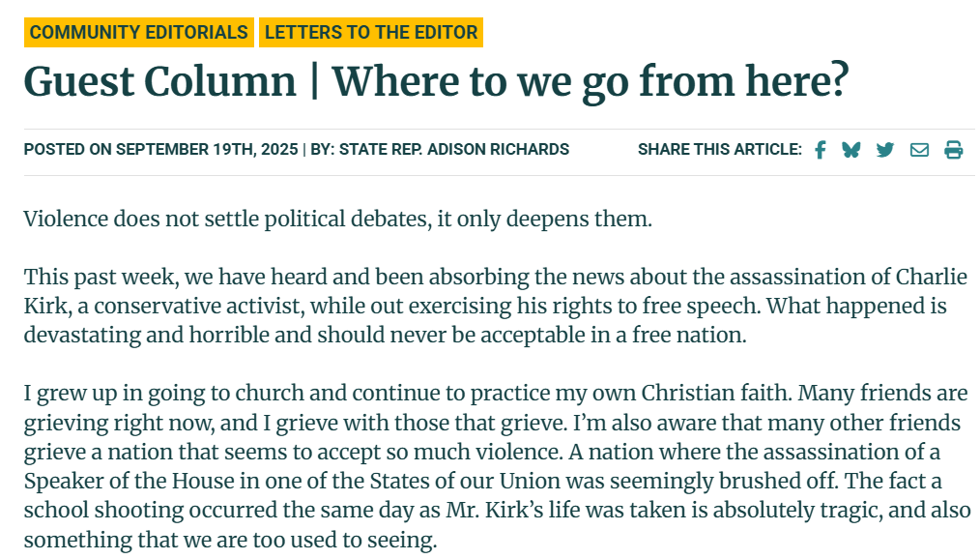Share the article on Facebook
The image size is (980, 559).
coord(820,150)
